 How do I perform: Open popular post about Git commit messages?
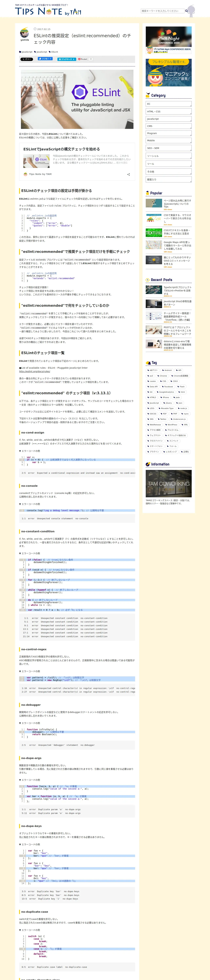tap(177, 261)
